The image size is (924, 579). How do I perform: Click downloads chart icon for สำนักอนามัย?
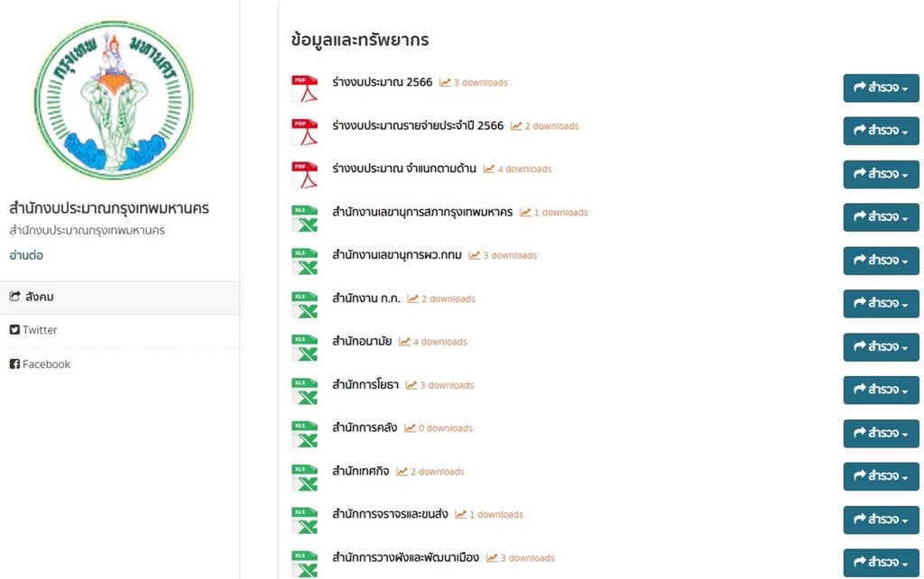click(x=404, y=342)
